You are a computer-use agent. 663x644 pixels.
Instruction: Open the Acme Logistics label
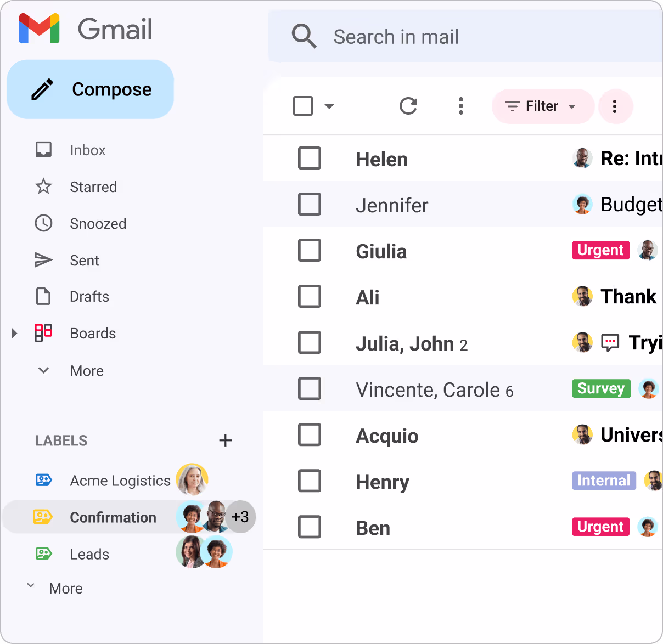click(120, 481)
